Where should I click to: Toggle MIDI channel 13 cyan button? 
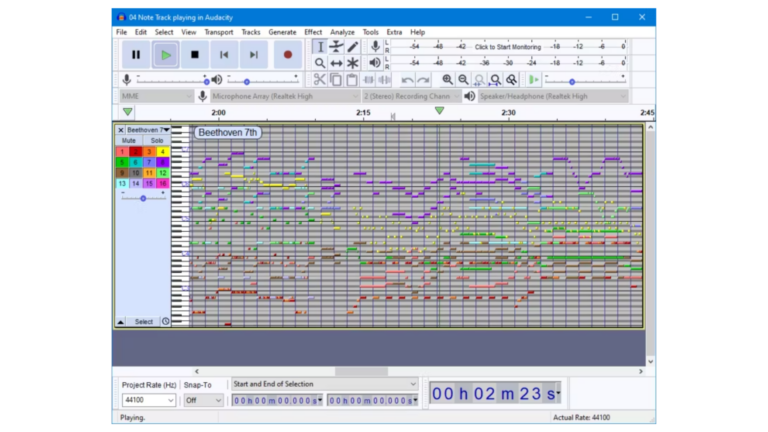tap(122, 184)
